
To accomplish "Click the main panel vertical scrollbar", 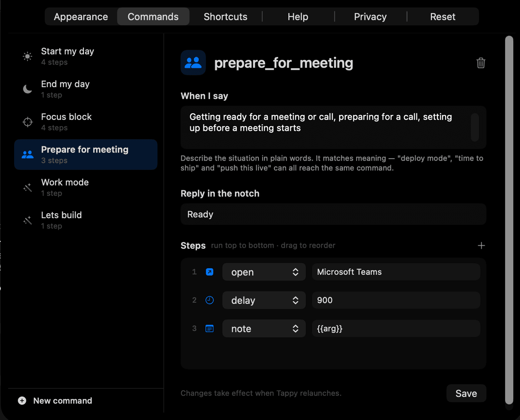I will point(509,220).
